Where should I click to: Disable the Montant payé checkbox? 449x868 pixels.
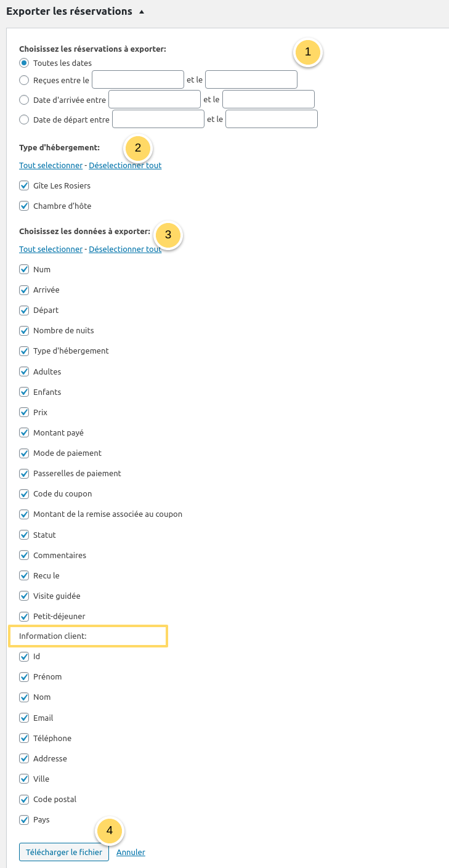(x=24, y=433)
